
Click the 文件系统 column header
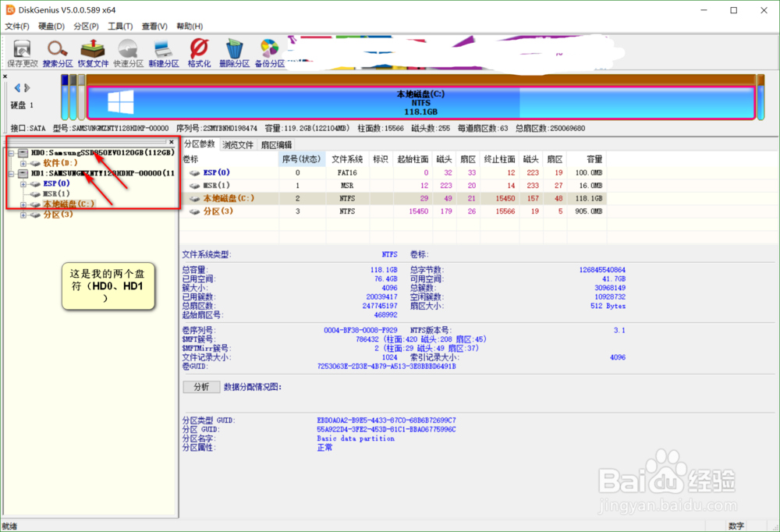point(347,159)
